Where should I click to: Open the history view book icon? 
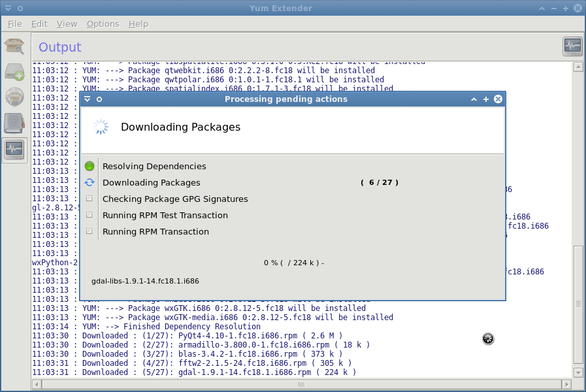[x=14, y=123]
